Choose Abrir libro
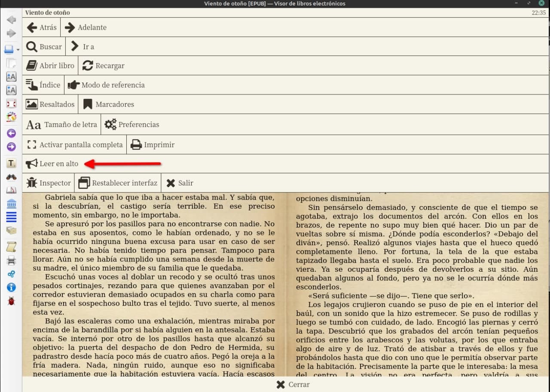550x392 pixels. click(x=50, y=66)
